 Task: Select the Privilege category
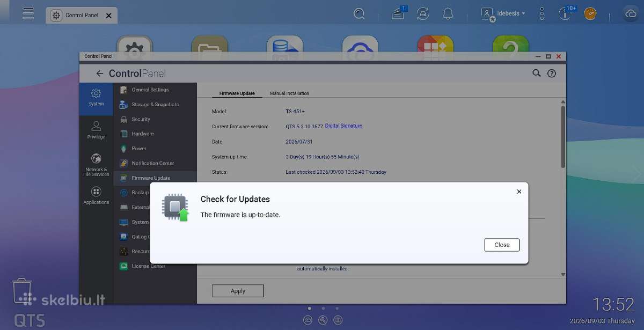96,130
